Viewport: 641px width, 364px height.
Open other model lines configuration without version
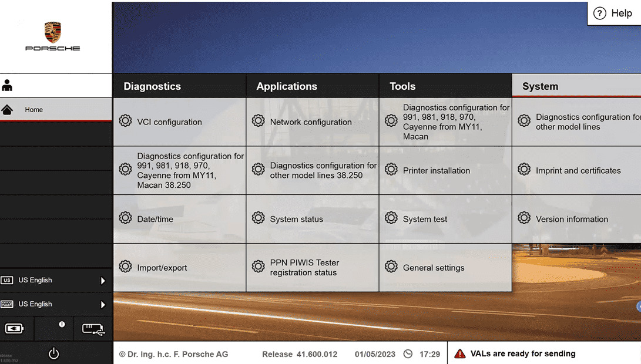[576, 122]
